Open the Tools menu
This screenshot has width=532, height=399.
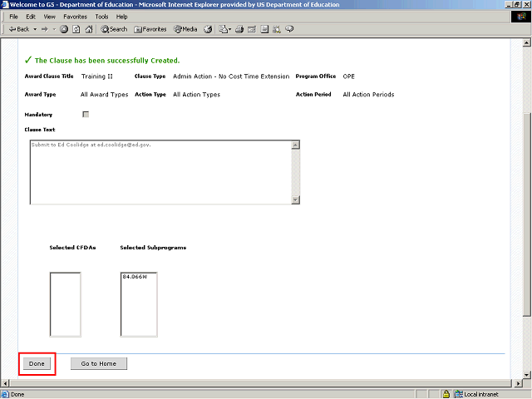tap(101, 17)
